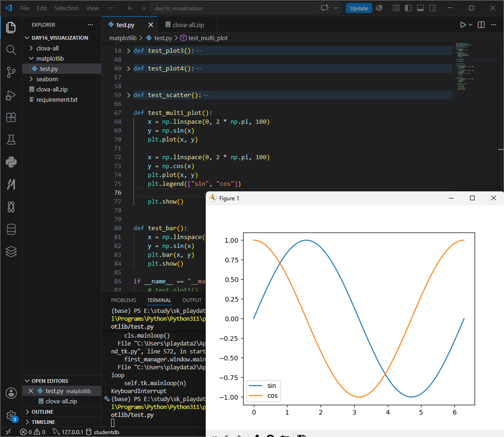Click the day16_visualization command center search box
Viewport: 504px width, 437px height.
(233, 8)
